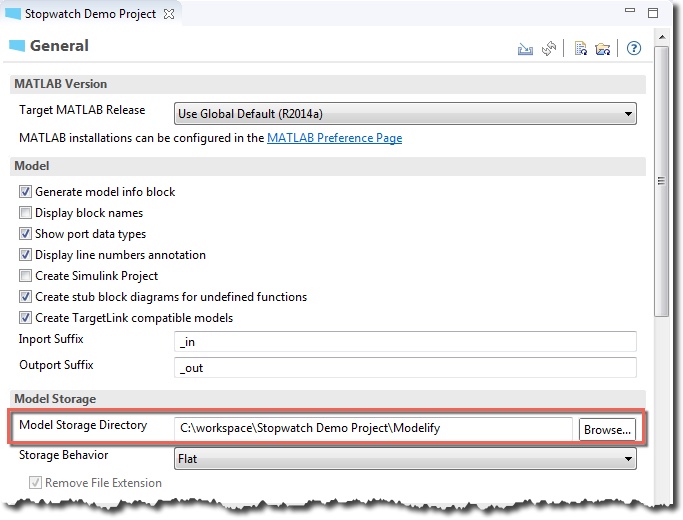
Task: Toggle Display line numbers annotation
Action: 25,254
